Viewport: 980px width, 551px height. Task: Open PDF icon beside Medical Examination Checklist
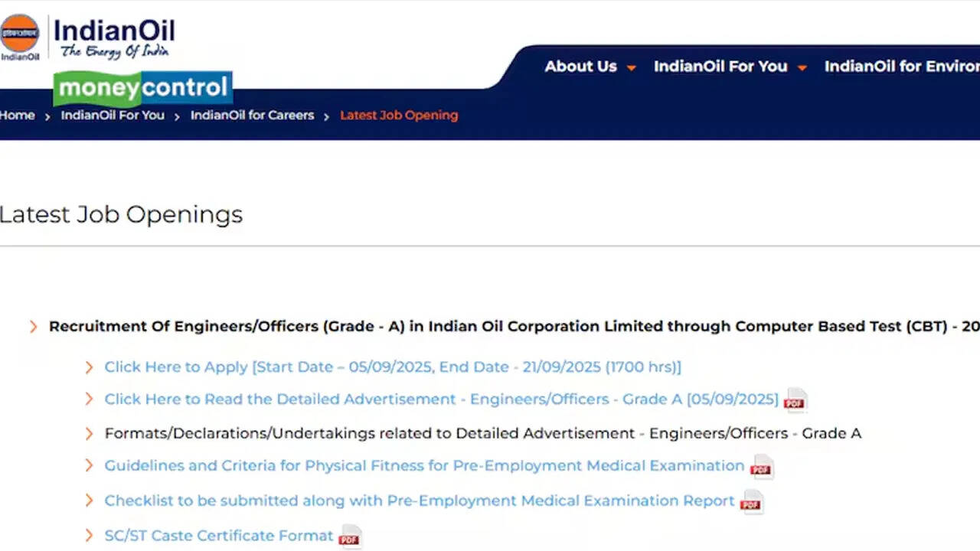tap(751, 501)
